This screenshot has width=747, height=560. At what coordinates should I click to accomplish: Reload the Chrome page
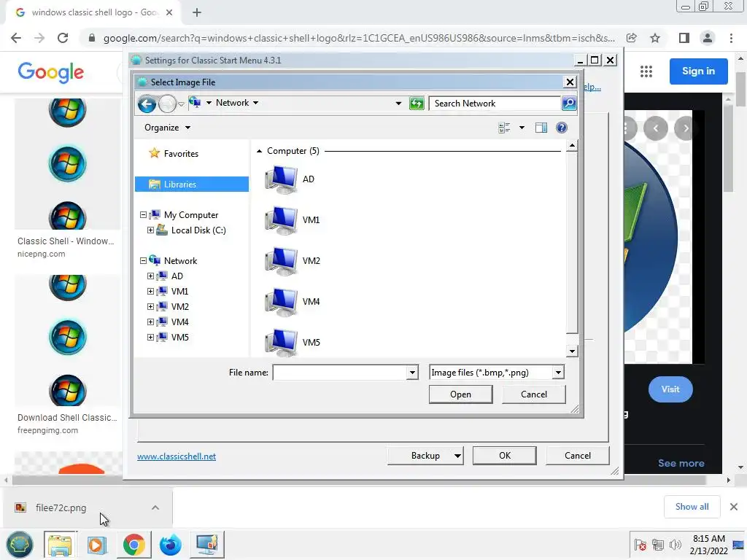(63, 38)
